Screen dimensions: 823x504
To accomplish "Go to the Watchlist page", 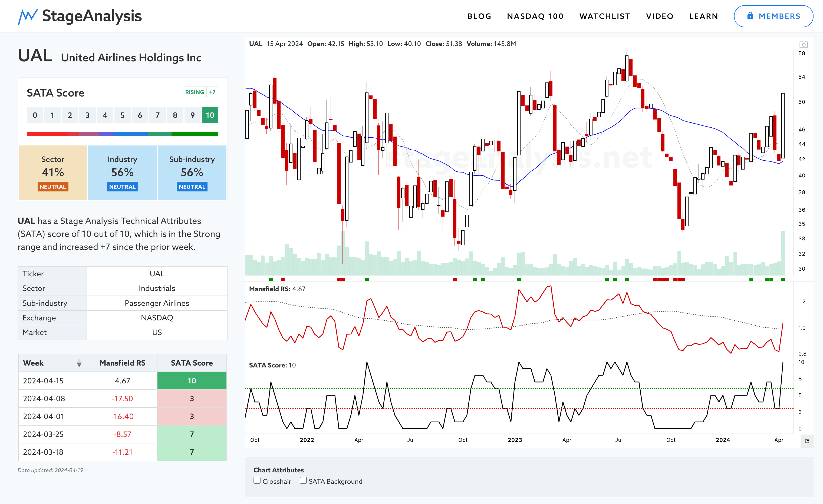I will tap(605, 16).
